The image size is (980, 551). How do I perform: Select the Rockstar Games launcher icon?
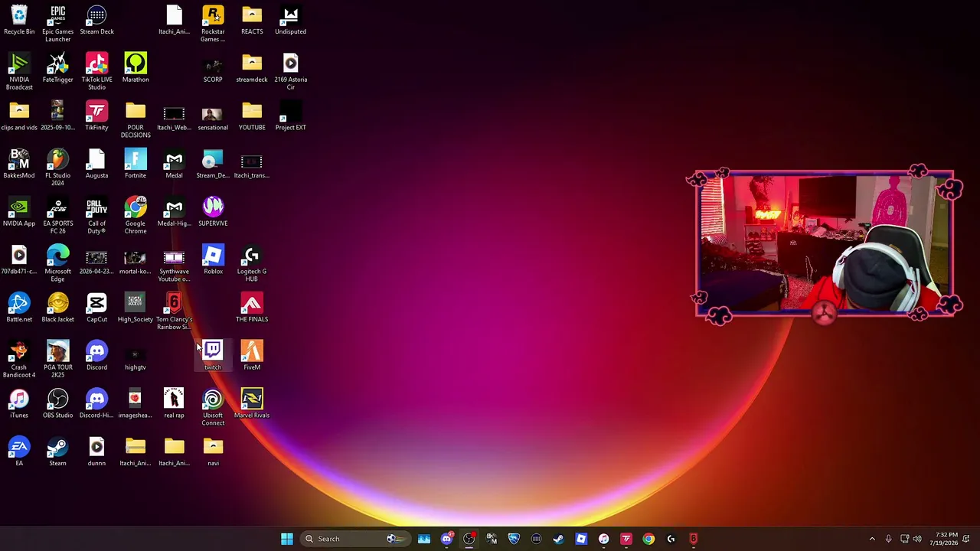click(x=213, y=24)
